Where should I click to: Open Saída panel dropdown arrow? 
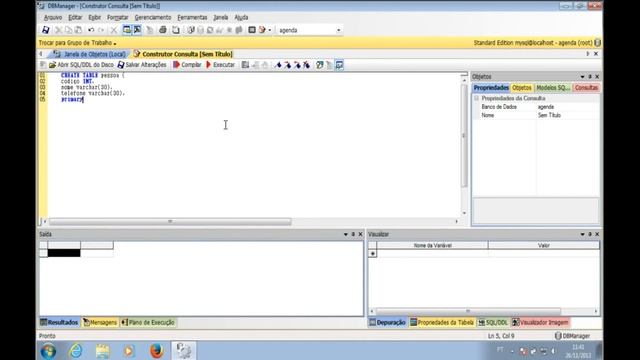[x=346, y=234]
